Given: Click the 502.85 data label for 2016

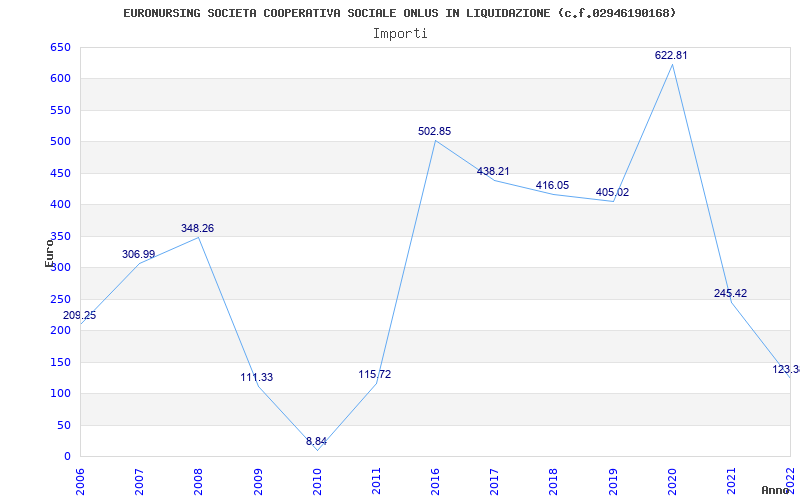Looking at the screenshot, I should coord(434,131).
